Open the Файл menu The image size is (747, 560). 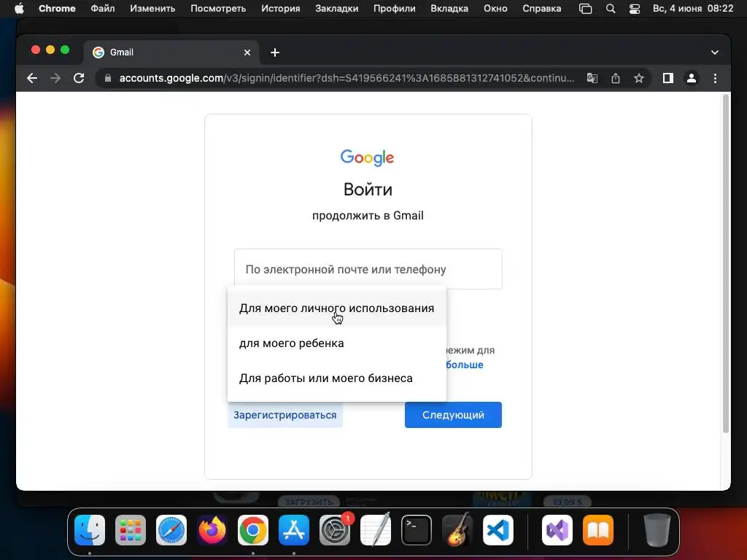coord(102,9)
